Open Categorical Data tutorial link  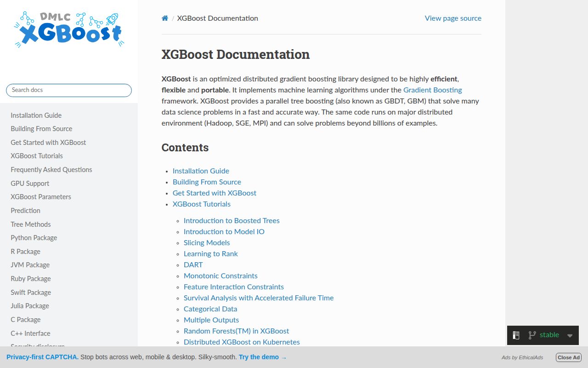pos(210,309)
